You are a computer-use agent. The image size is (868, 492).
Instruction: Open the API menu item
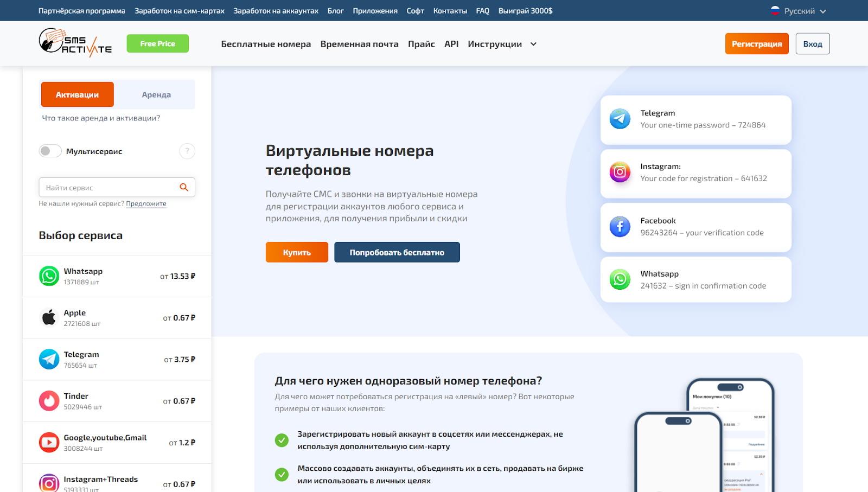pyautogui.click(x=451, y=44)
